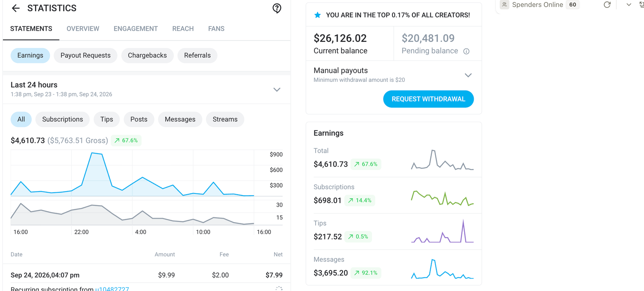The height and width of the screenshot is (291, 644).
Task: Filter earnings by Messages chip
Action: 180,119
